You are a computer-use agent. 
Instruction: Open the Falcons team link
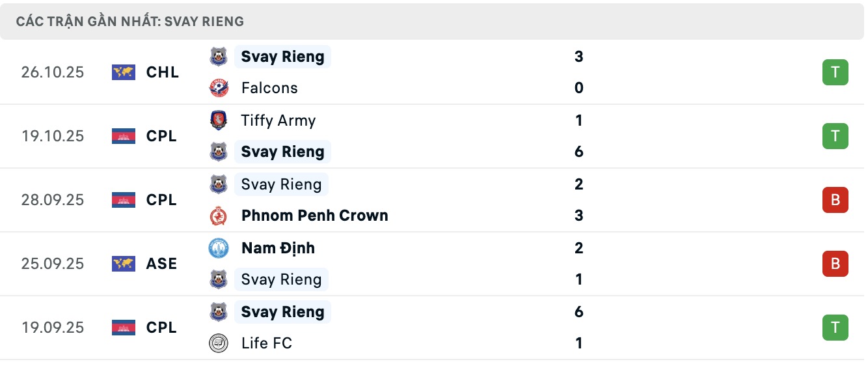pos(269,88)
